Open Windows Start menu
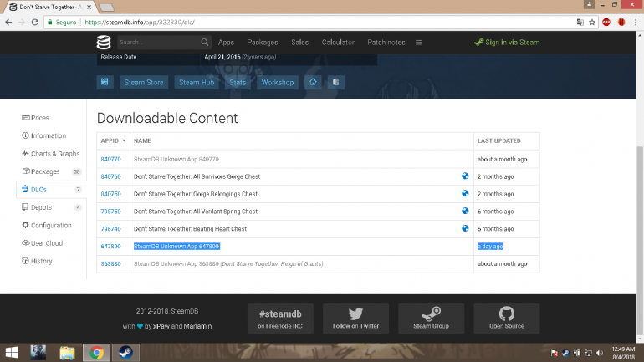644x362 pixels. (12, 353)
